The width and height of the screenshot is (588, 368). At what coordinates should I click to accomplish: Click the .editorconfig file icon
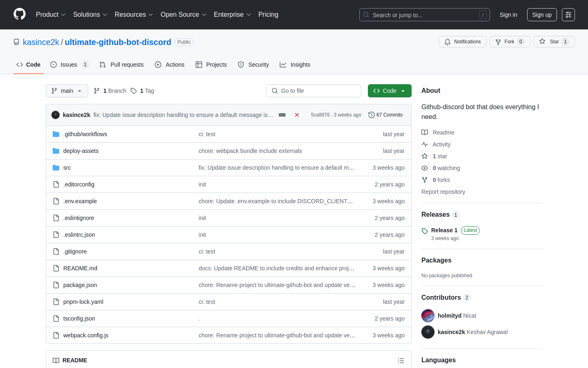tap(56, 184)
